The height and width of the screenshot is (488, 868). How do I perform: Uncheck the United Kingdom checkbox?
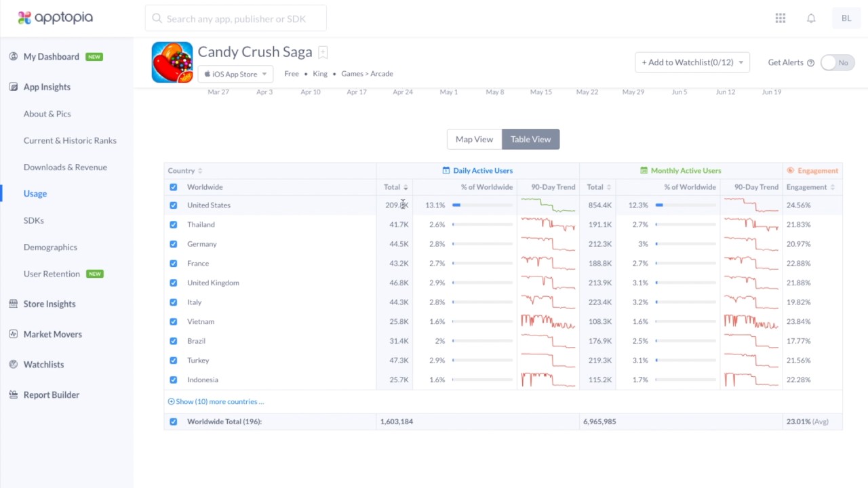[x=174, y=283]
